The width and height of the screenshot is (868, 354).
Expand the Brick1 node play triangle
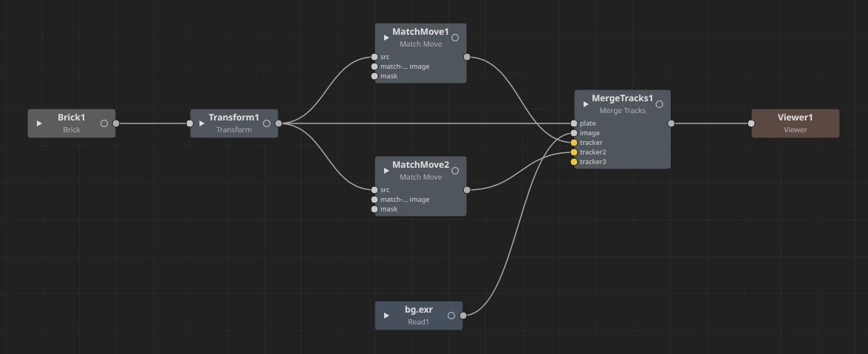[x=38, y=123]
